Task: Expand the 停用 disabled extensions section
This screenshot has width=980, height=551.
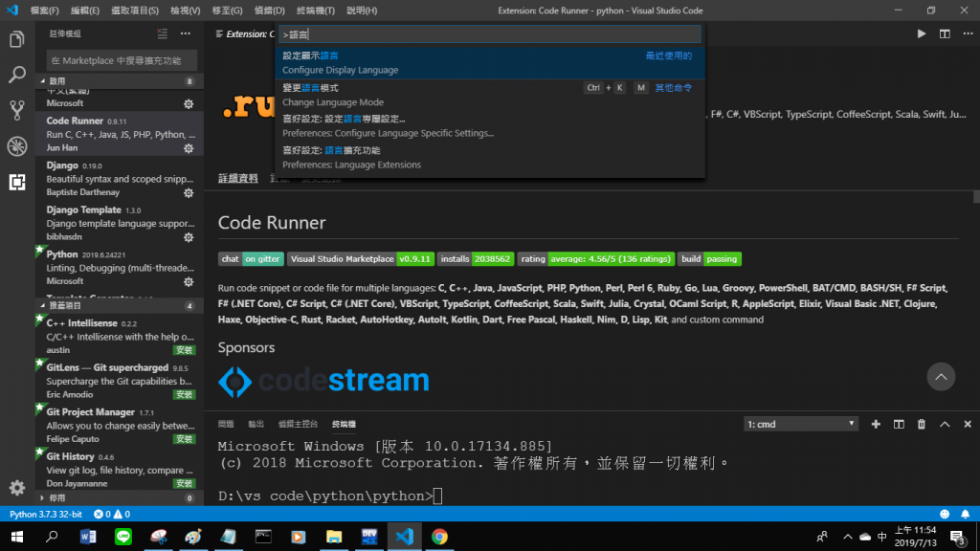Action: click(x=119, y=497)
